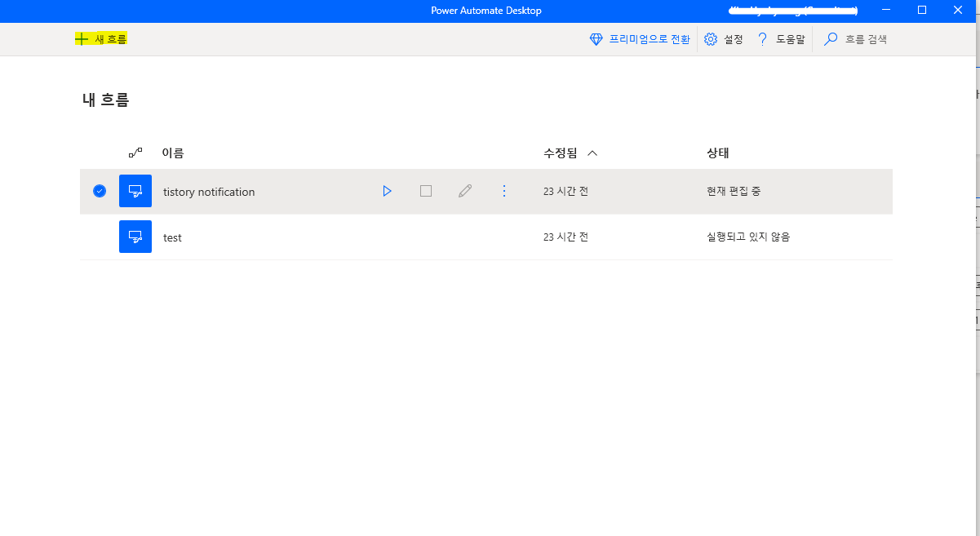Sort by 이름 column header
This screenshot has width=980, height=536.
[x=173, y=153]
